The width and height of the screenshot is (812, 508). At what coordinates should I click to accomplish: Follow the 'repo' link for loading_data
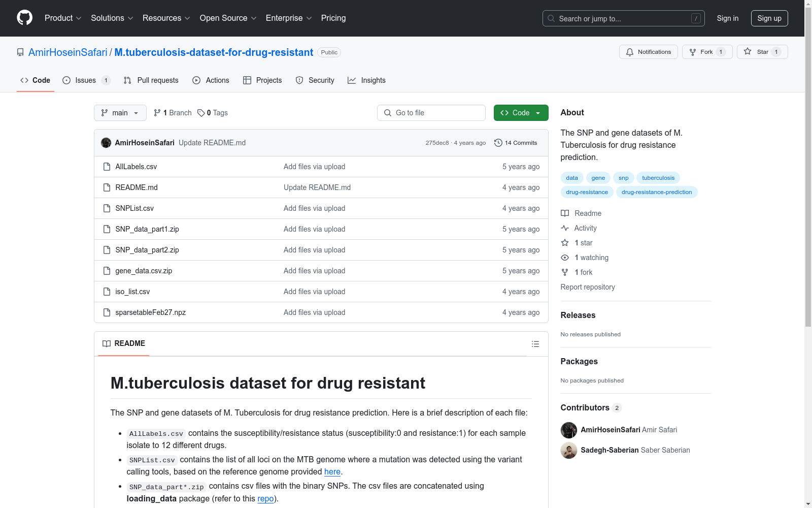point(265,498)
